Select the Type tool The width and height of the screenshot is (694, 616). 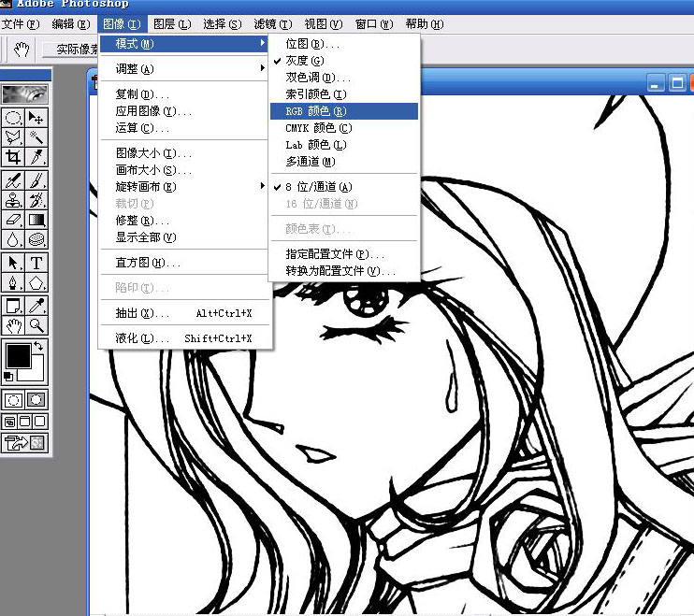click(36, 263)
